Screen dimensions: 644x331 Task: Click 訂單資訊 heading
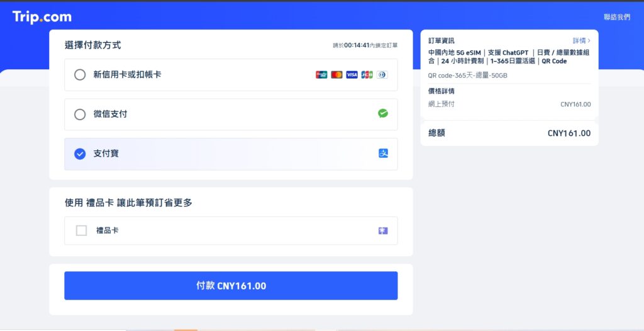pyautogui.click(x=441, y=41)
